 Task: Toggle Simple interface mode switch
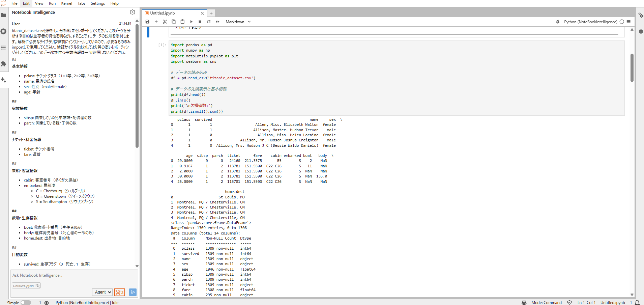pyautogui.click(x=26, y=303)
